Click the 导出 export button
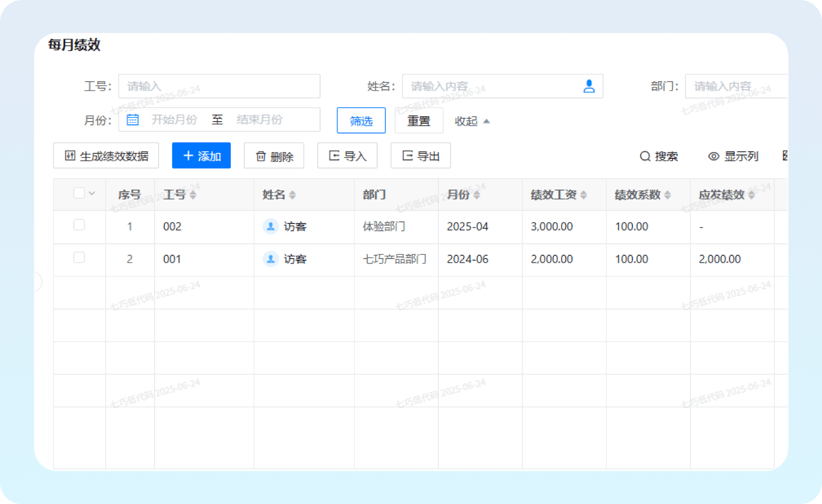 point(420,156)
